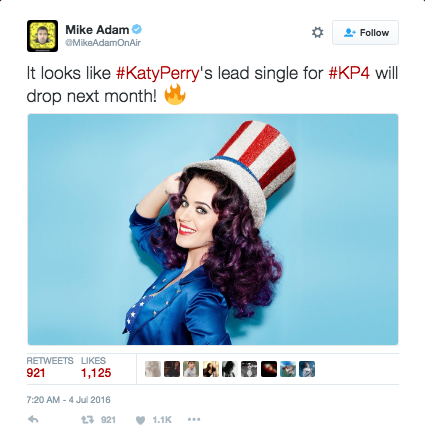425x439 pixels.
Task: Open the tweet's attached photo
Action: [213, 229]
